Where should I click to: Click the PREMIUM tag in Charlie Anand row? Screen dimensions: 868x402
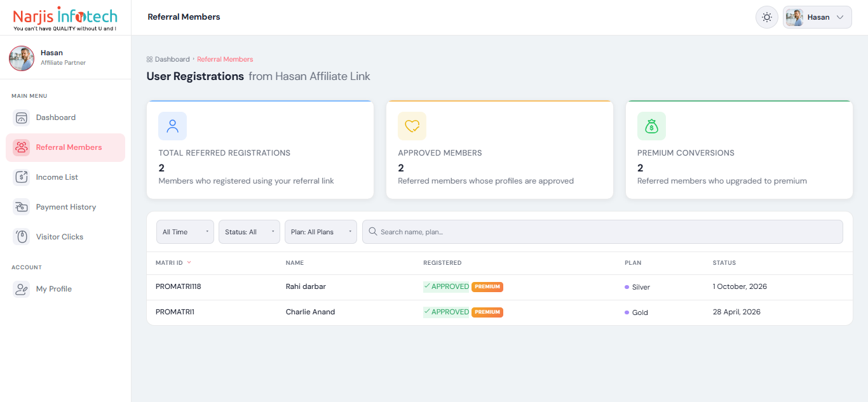click(x=487, y=312)
